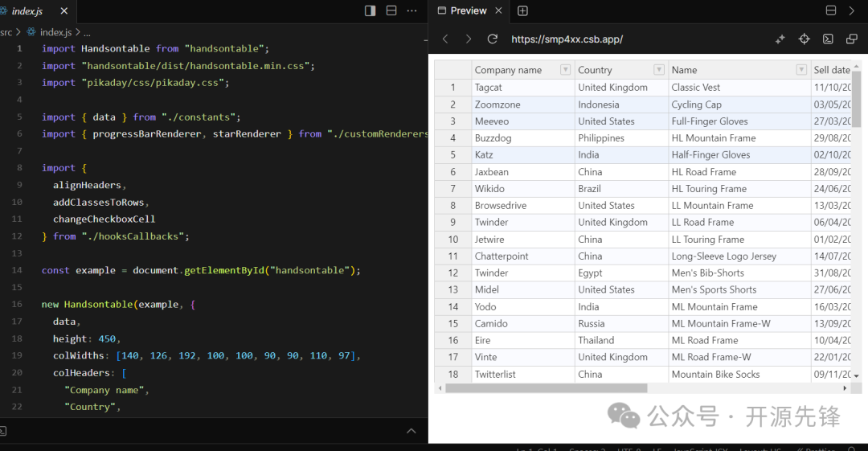The height and width of the screenshot is (451, 868).
Task: Switch to the index.js editor tab
Action: coord(27,11)
